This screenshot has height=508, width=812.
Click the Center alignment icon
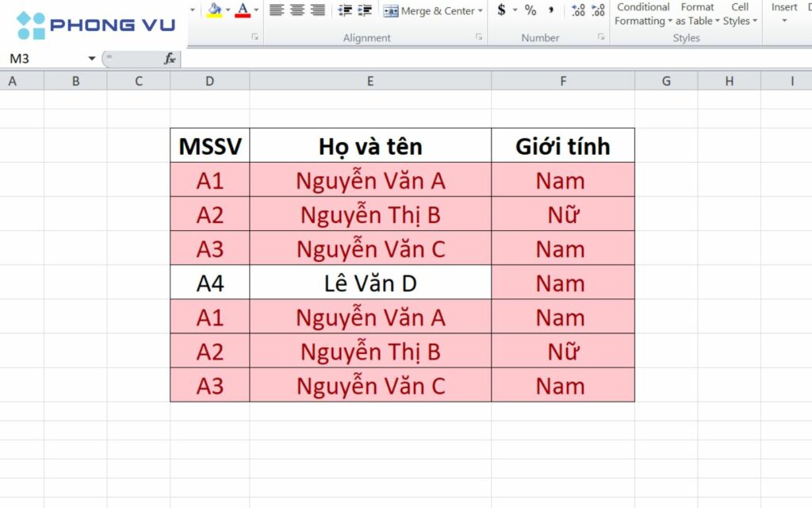coord(296,10)
